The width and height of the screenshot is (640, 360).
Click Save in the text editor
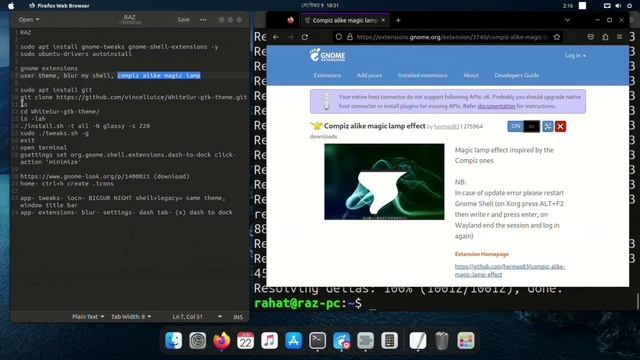[183, 20]
